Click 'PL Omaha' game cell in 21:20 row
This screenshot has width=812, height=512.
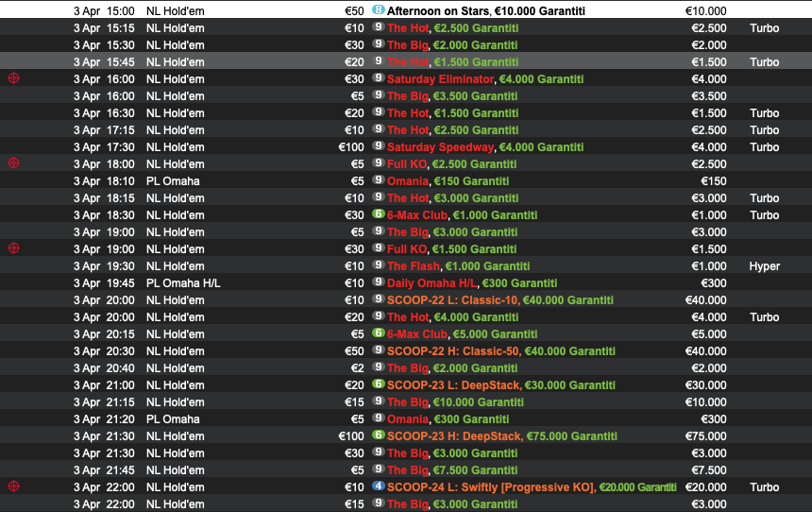point(173,419)
